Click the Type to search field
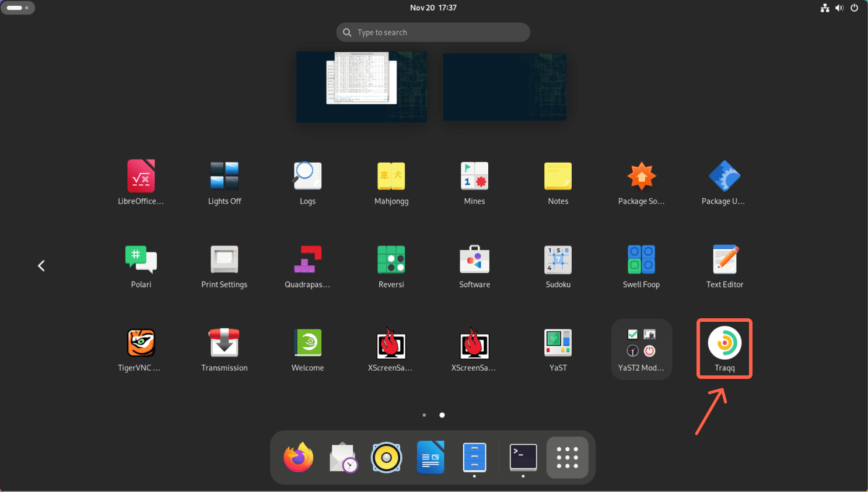Screen dimensions: 868x492 point(433,33)
